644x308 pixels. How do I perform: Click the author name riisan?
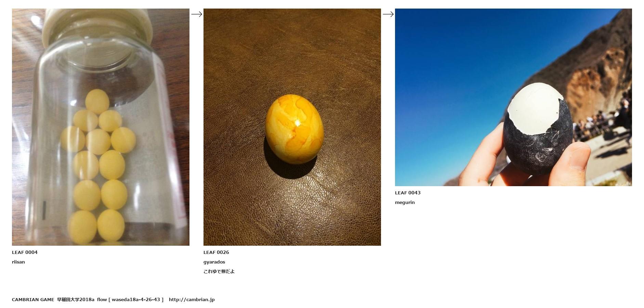tap(18, 262)
